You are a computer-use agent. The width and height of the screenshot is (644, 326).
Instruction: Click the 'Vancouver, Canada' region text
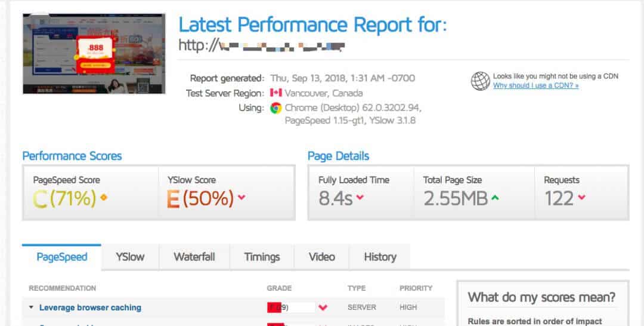point(324,93)
